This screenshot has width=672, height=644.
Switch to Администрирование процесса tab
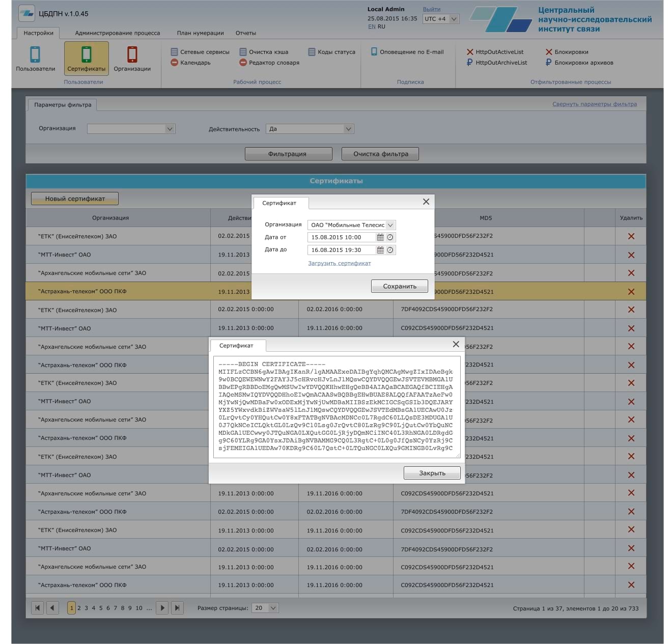click(118, 33)
